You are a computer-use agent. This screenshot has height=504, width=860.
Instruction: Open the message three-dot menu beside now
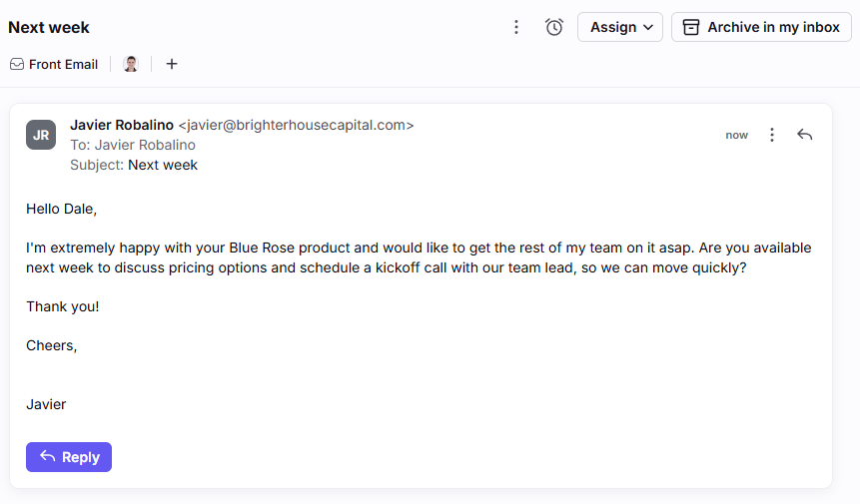(772, 135)
